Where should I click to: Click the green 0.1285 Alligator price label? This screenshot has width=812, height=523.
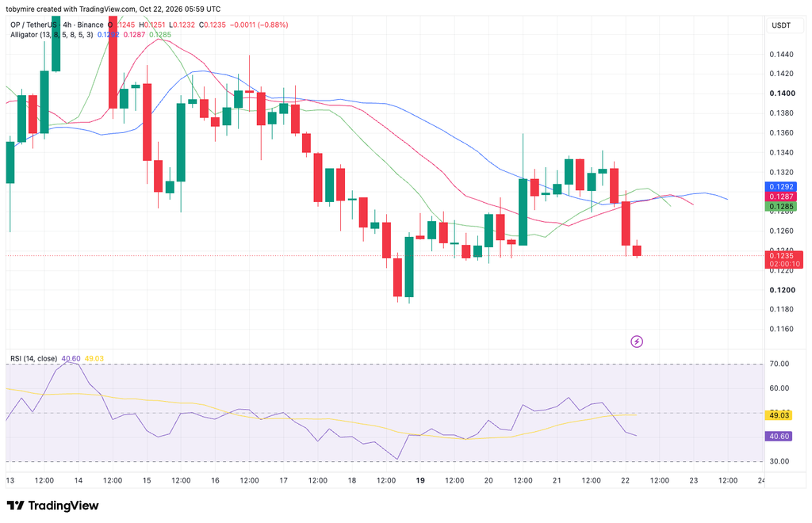tap(780, 206)
